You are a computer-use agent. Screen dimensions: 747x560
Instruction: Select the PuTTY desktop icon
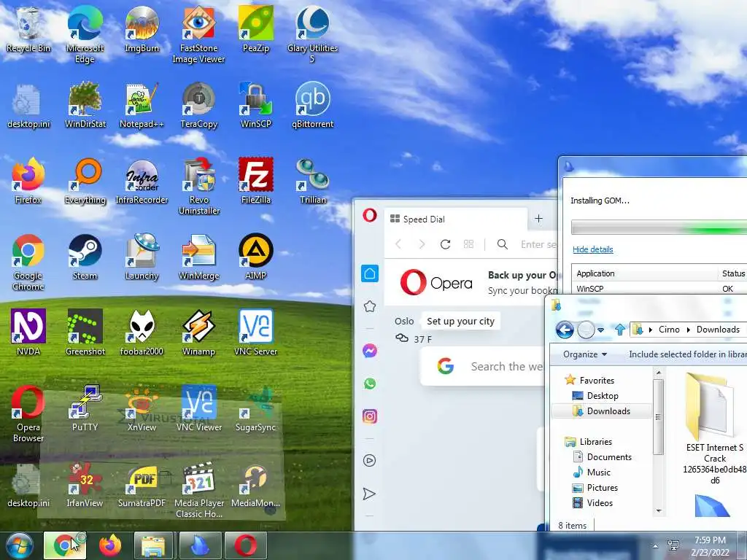(x=85, y=408)
